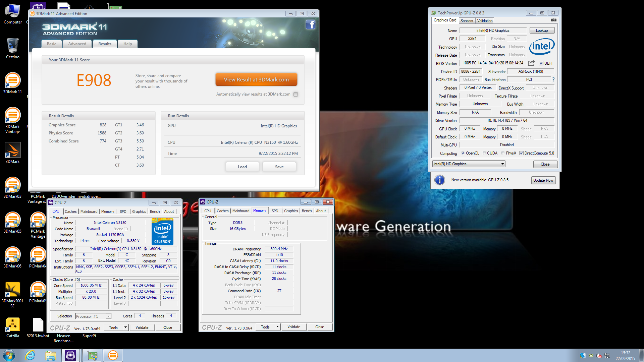Click Validate in CPU-Z Memory window
This screenshot has width=644, height=362.
click(x=294, y=327)
